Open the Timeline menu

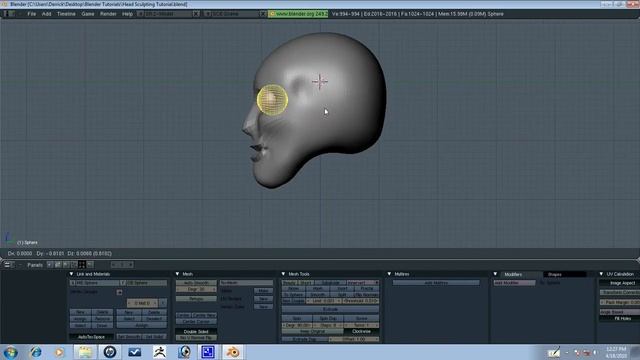pos(66,14)
